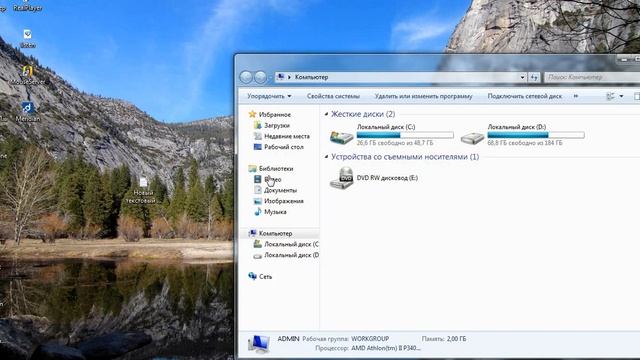Image resolution: width=640 pixels, height=360 pixels.
Task: Open Рабочий стол in Favorites
Action: click(279, 147)
